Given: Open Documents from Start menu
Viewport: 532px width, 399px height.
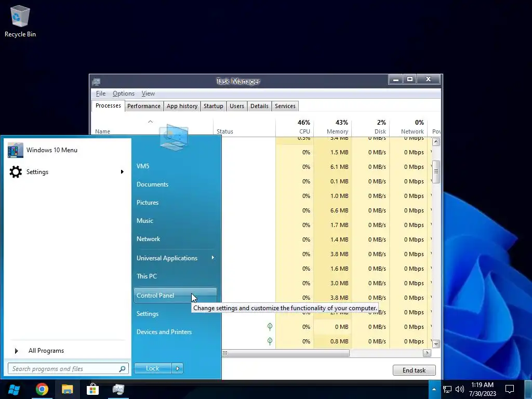Looking at the screenshot, I should [x=152, y=184].
